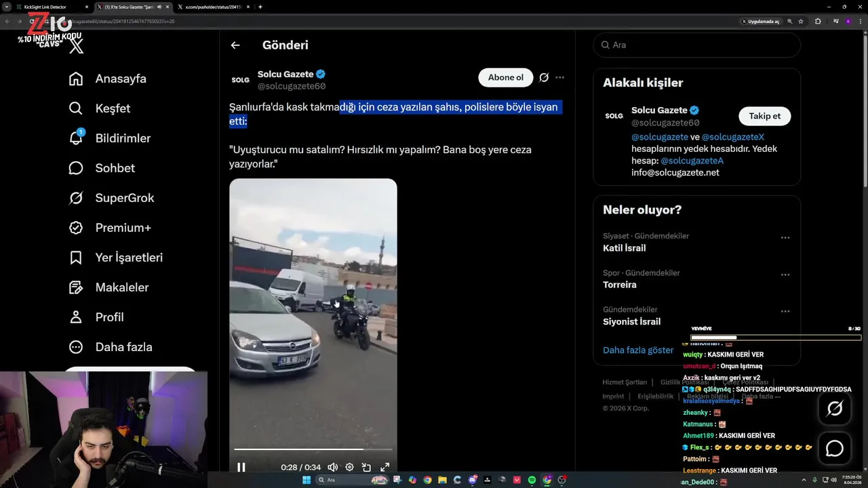Open Spotify from taskbar

point(532,480)
